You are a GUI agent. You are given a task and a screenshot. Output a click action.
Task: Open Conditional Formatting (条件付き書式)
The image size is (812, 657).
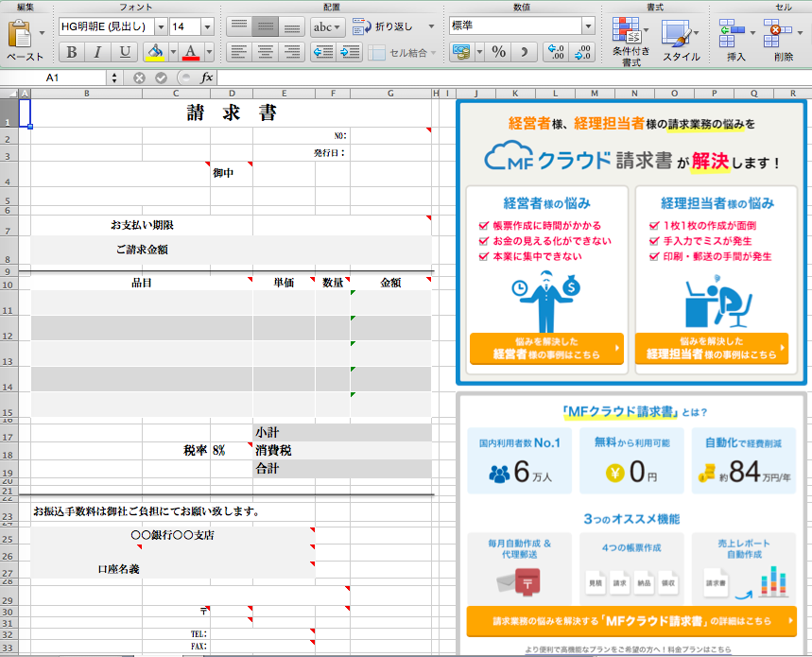tap(631, 42)
